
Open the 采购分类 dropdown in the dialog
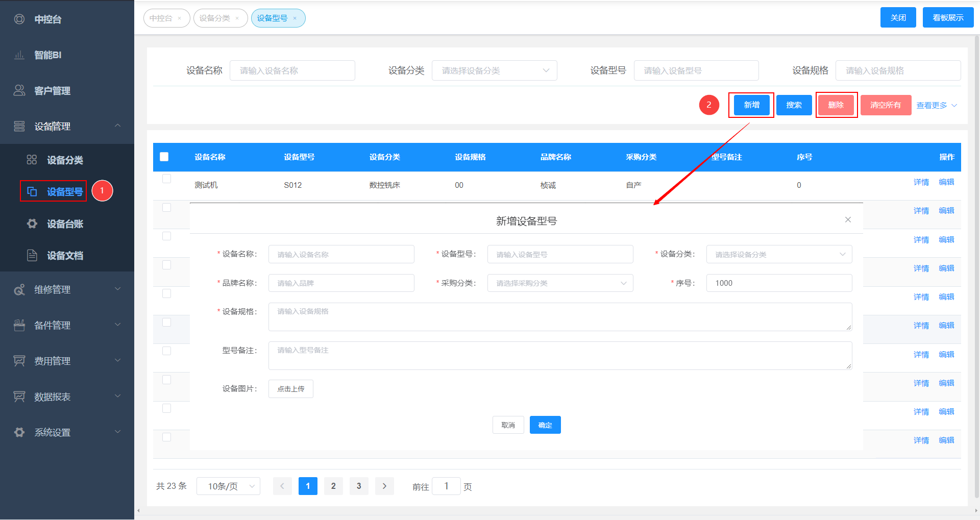point(560,283)
